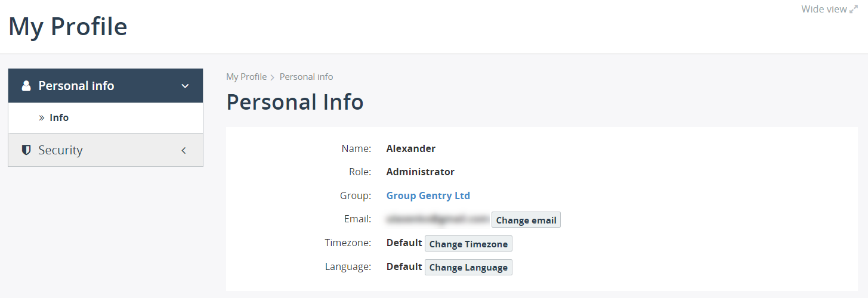This screenshot has width=868, height=298.
Task: Click the Change Language button
Action: coord(468,267)
